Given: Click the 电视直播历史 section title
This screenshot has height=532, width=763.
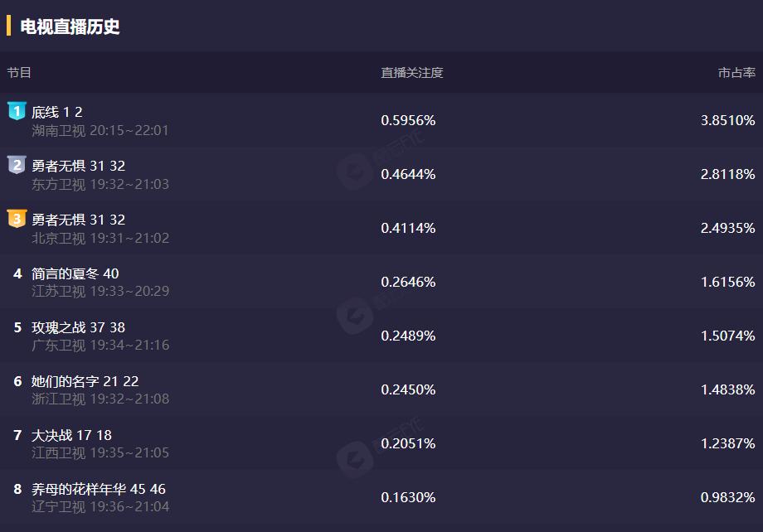Looking at the screenshot, I should (70, 27).
